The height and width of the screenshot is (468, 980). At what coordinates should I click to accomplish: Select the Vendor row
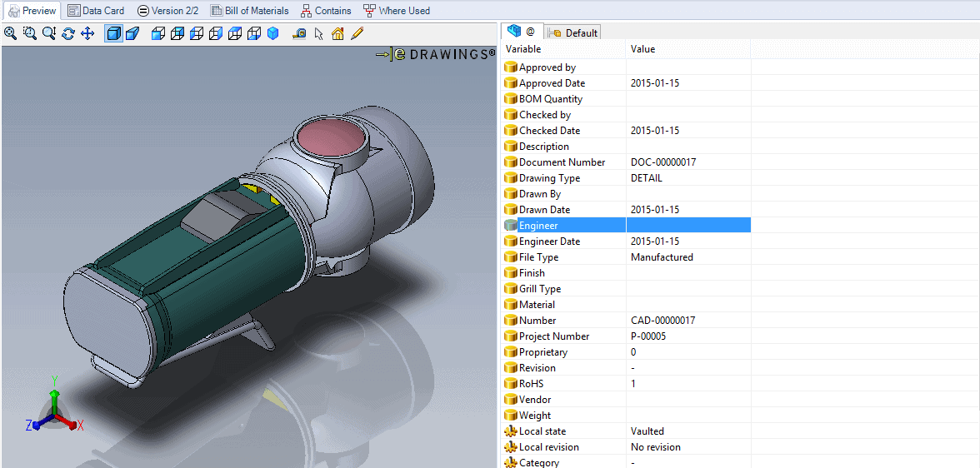(x=626, y=400)
